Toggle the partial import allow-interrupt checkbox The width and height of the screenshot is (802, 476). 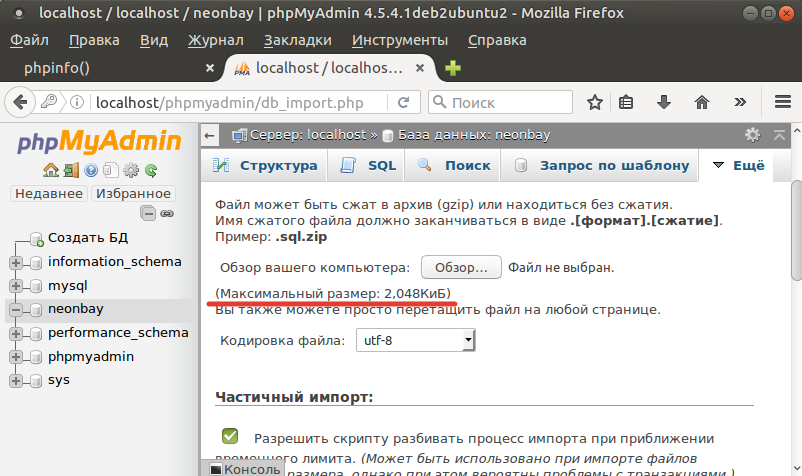point(230,436)
